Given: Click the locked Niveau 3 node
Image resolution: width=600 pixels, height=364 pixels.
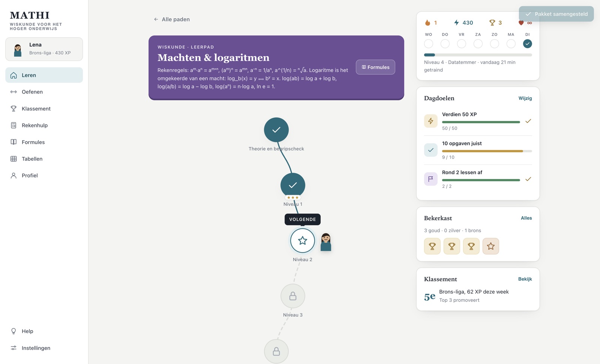Looking at the screenshot, I should click(x=293, y=296).
